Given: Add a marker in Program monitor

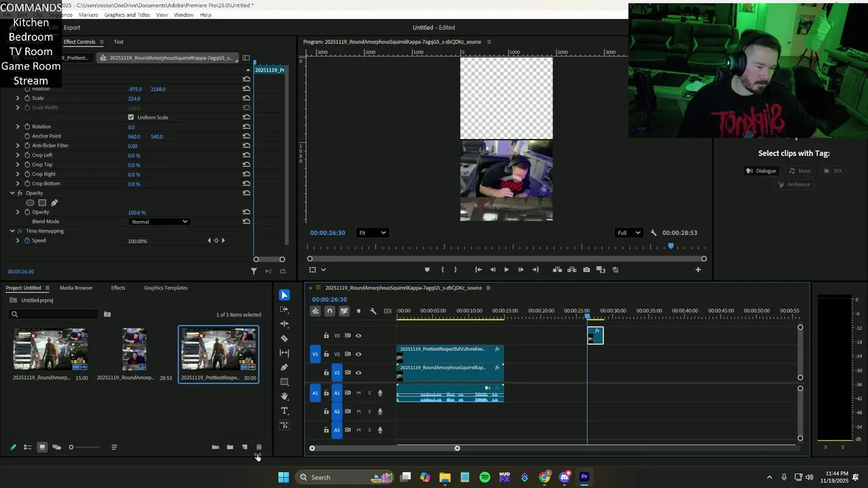Looking at the screenshot, I should point(427,270).
